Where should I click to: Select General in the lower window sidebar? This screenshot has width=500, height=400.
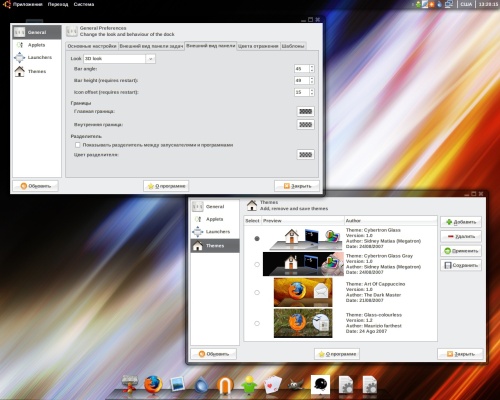(x=215, y=207)
